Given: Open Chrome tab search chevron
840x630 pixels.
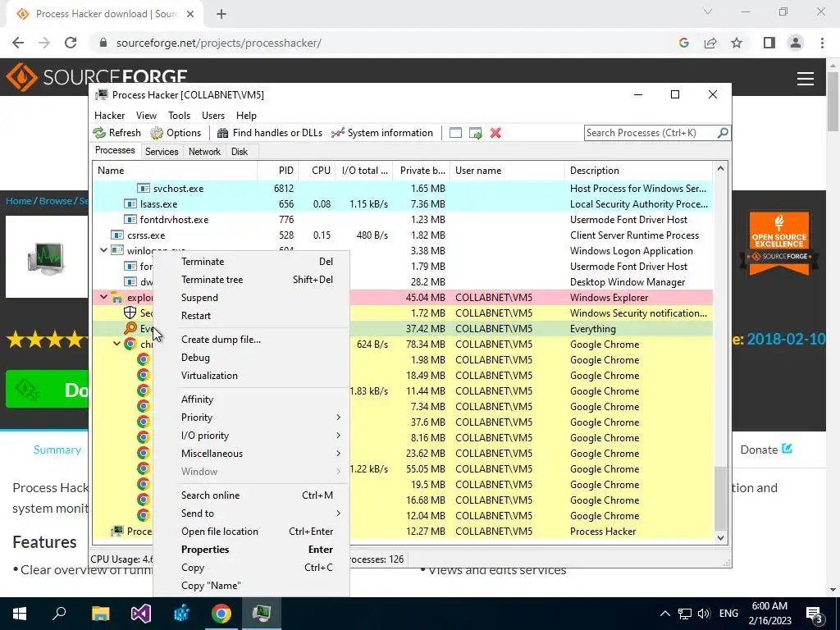Looking at the screenshot, I should tap(708, 11).
